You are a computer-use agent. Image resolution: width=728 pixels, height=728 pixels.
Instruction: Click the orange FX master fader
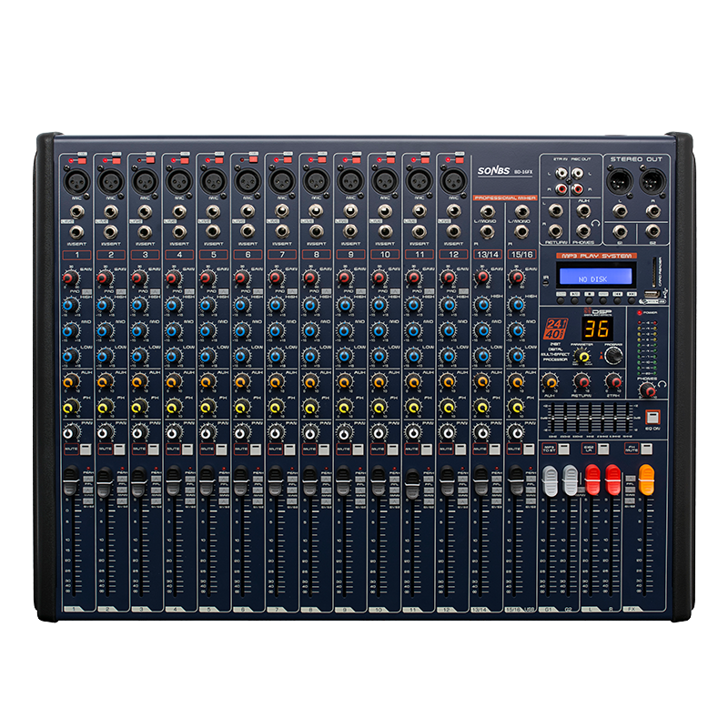[647, 480]
